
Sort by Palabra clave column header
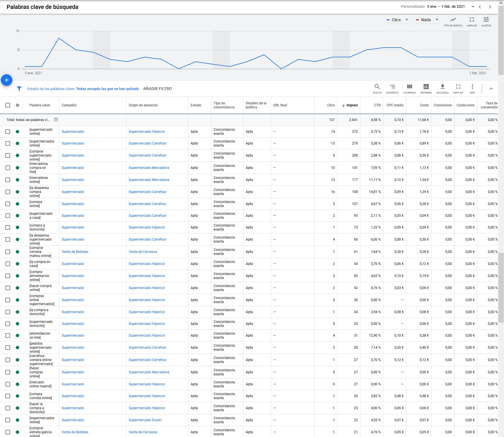click(x=40, y=105)
